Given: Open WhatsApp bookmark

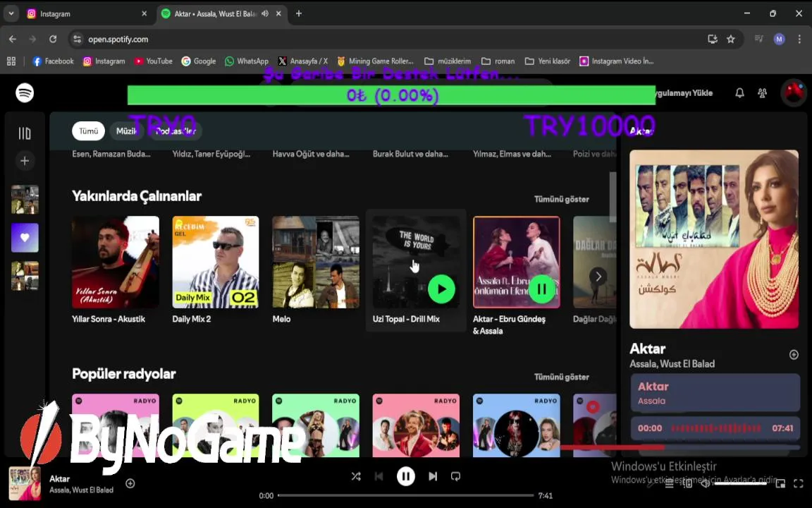Looking at the screenshot, I should [x=247, y=61].
